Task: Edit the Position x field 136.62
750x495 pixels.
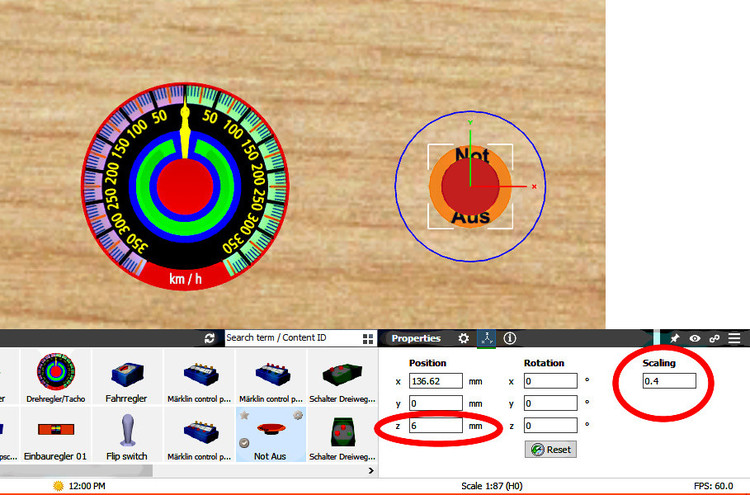Action: coord(436,381)
